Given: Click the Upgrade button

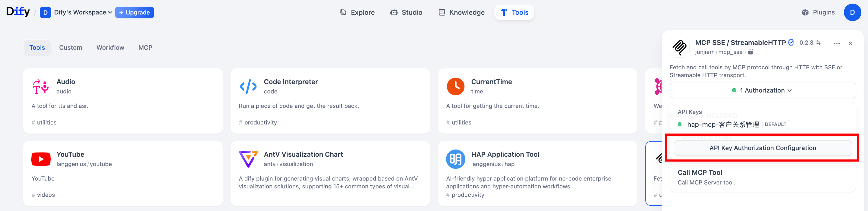Looking at the screenshot, I should (x=134, y=12).
